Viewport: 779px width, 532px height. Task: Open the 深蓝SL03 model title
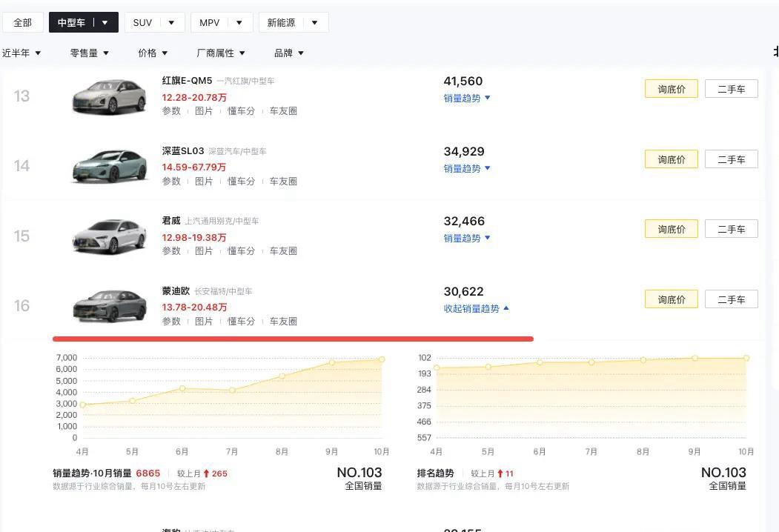pyautogui.click(x=183, y=150)
